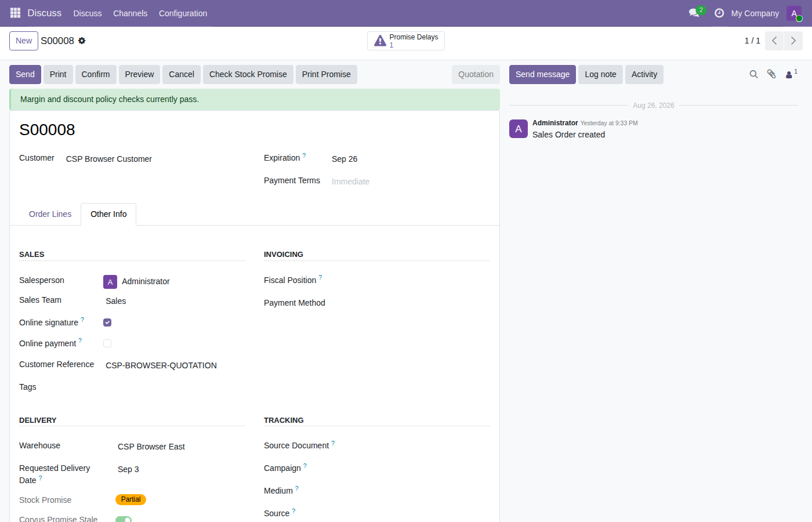Open the Sales Team dropdown
Screen dimensions: 812x522
click(175, 301)
